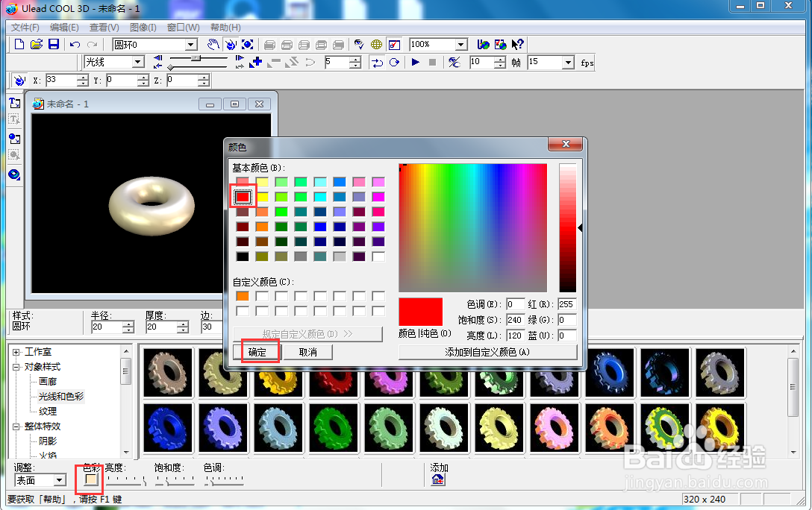Click 添加到自定义颜色 button

[487, 352]
